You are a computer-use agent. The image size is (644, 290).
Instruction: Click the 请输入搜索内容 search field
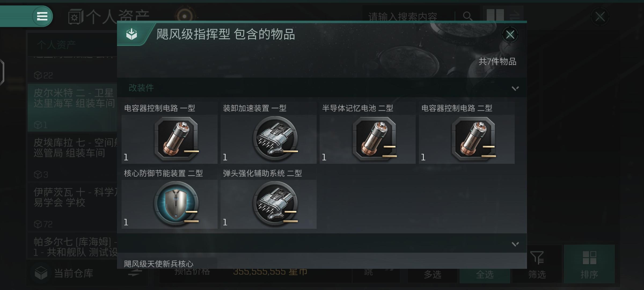[x=408, y=17]
